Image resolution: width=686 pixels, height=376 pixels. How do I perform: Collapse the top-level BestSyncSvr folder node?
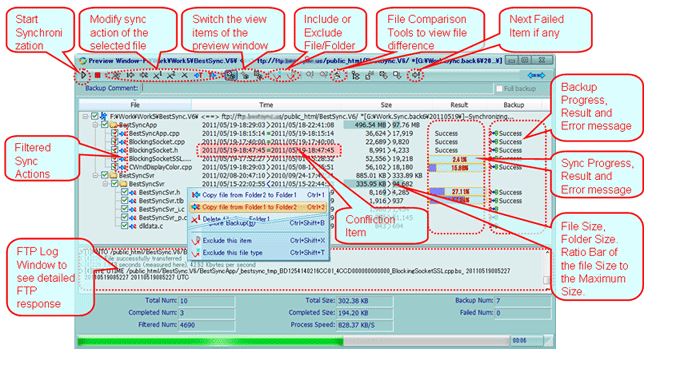pyautogui.click(x=95, y=175)
